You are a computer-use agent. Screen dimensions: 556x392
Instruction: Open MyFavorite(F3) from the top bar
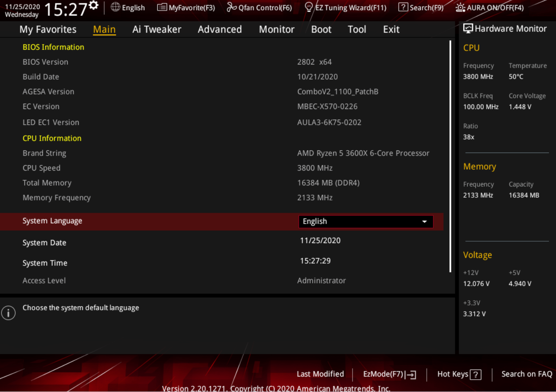(x=186, y=7)
